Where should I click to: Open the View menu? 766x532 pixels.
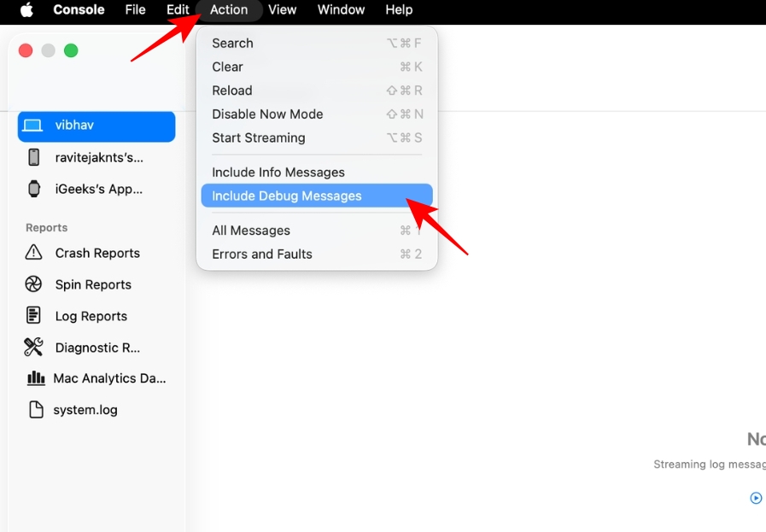click(283, 9)
